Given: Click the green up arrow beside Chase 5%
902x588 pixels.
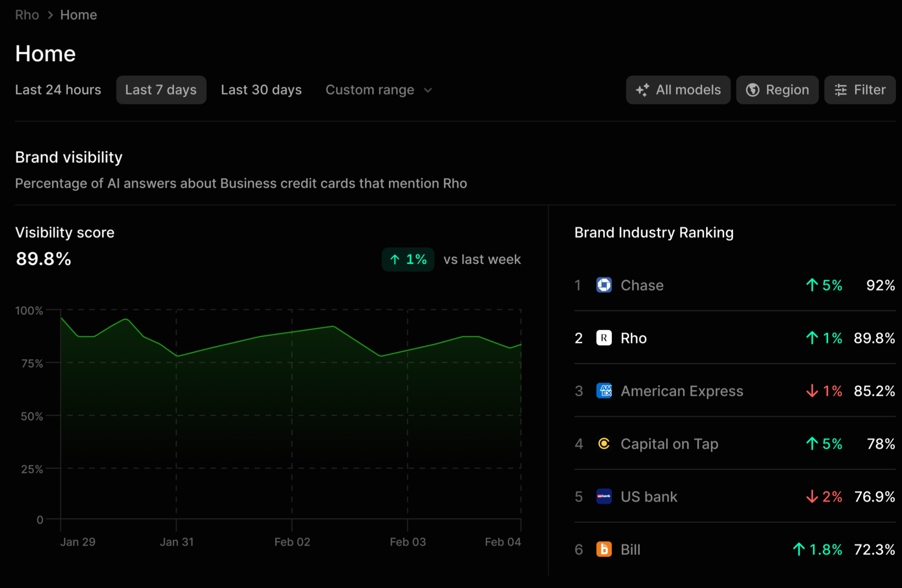Looking at the screenshot, I should 812,285.
